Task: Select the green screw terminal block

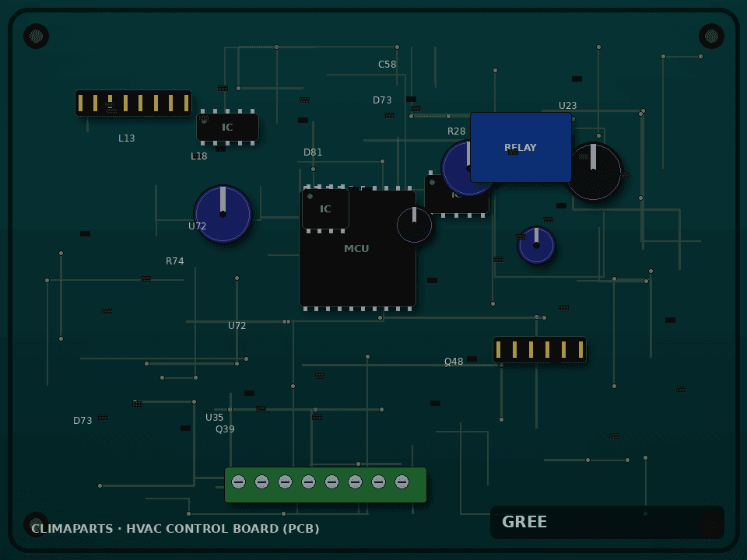Action: coord(325,485)
